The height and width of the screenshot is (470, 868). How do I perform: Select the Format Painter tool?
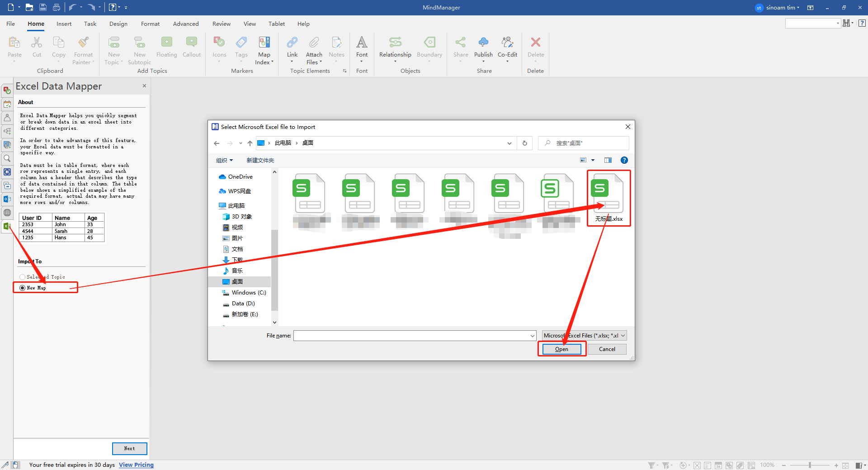click(x=83, y=50)
